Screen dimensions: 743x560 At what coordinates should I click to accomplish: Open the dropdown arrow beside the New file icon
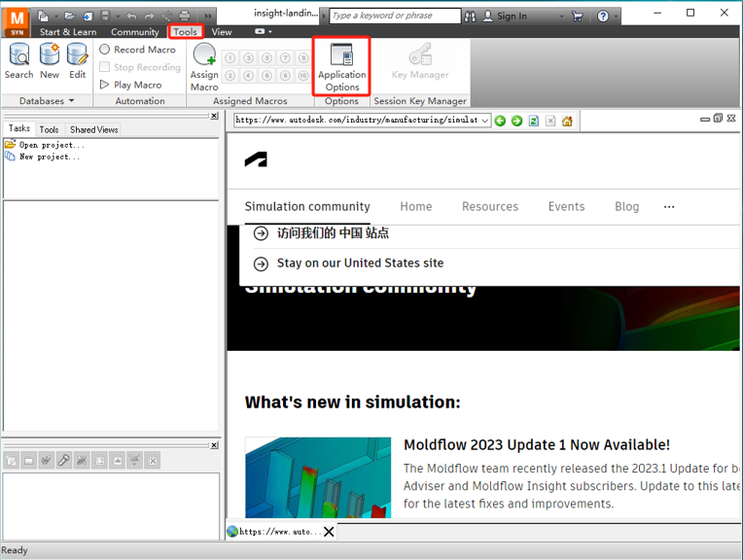click(55, 17)
